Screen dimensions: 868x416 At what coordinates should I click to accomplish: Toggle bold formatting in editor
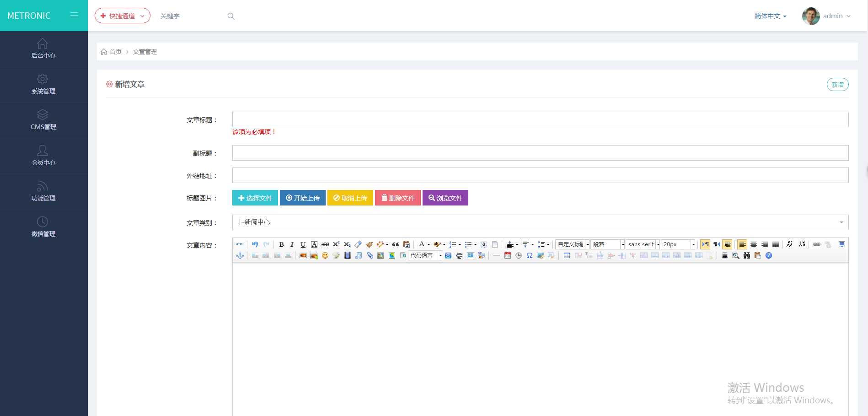(x=281, y=244)
